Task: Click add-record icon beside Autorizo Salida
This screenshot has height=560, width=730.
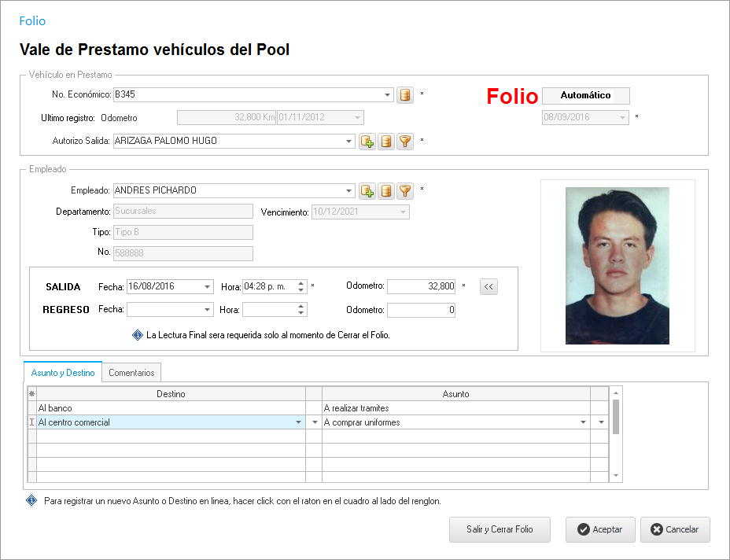Action: coord(367,142)
